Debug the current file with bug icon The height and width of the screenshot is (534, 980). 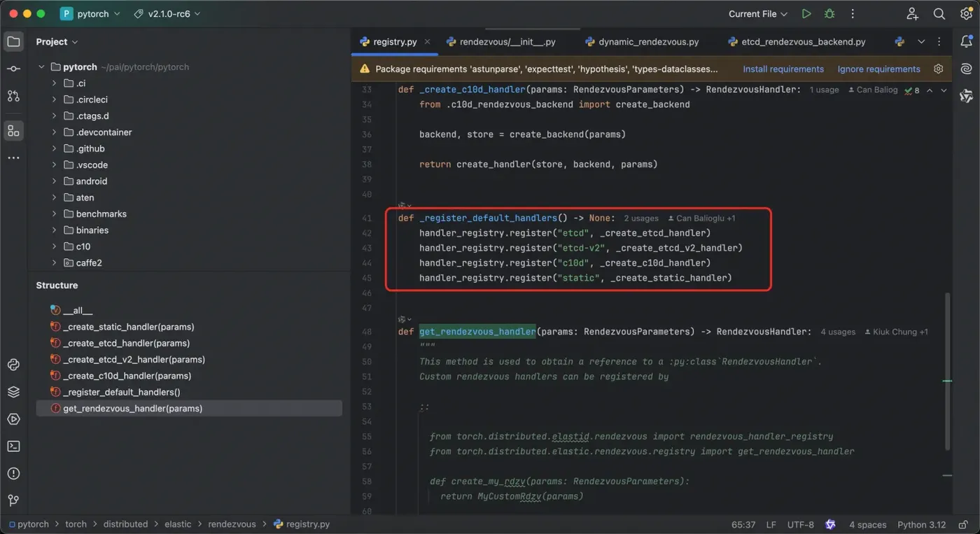pyautogui.click(x=829, y=14)
